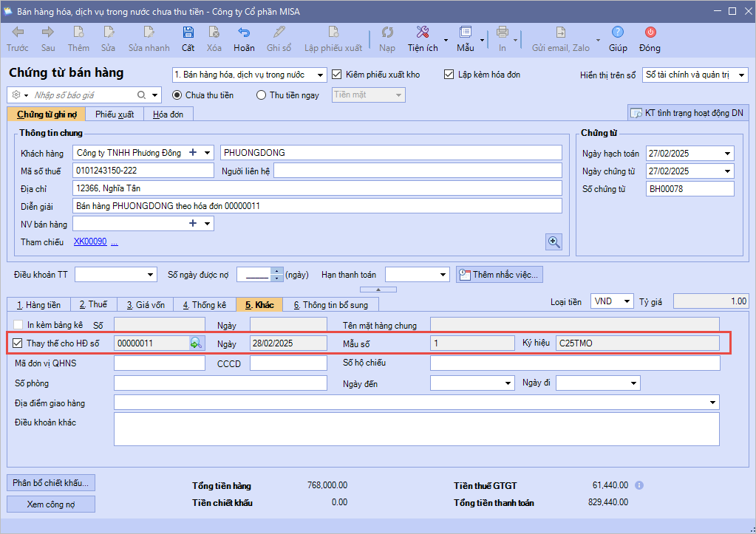The width and height of the screenshot is (756, 534).
Task: Open the 1. Hàng tiền tab
Action: [x=38, y=304]
